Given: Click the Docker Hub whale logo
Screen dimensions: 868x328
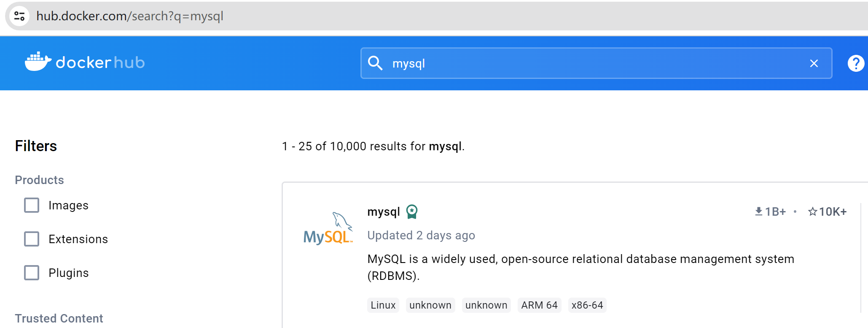Looking at the screenshot, I should click(38, 62).
